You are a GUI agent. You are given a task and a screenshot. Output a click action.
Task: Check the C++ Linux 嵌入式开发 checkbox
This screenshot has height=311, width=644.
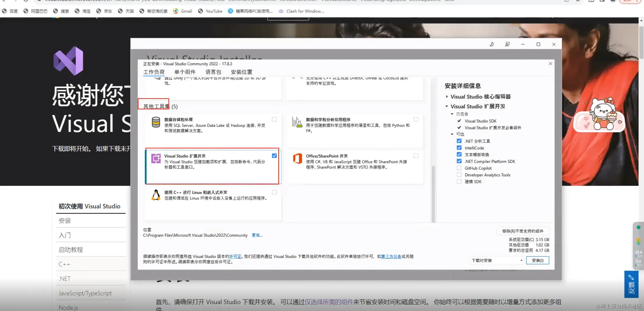[274, 192]
